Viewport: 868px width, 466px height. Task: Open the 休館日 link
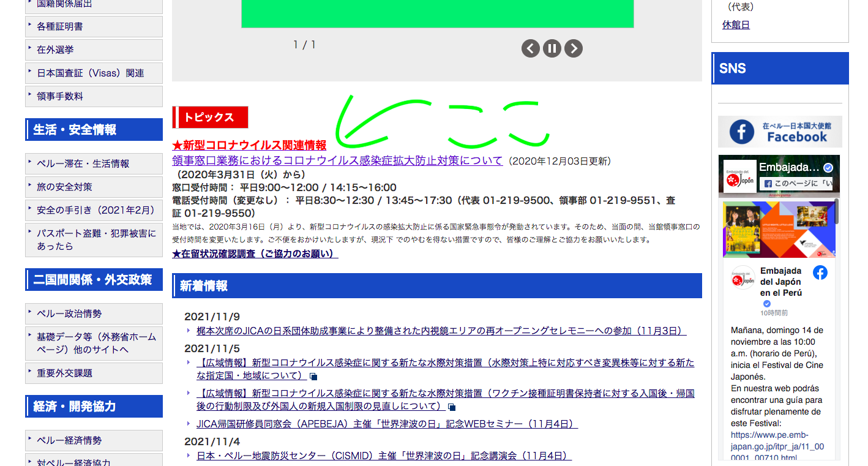coord(736,25)
